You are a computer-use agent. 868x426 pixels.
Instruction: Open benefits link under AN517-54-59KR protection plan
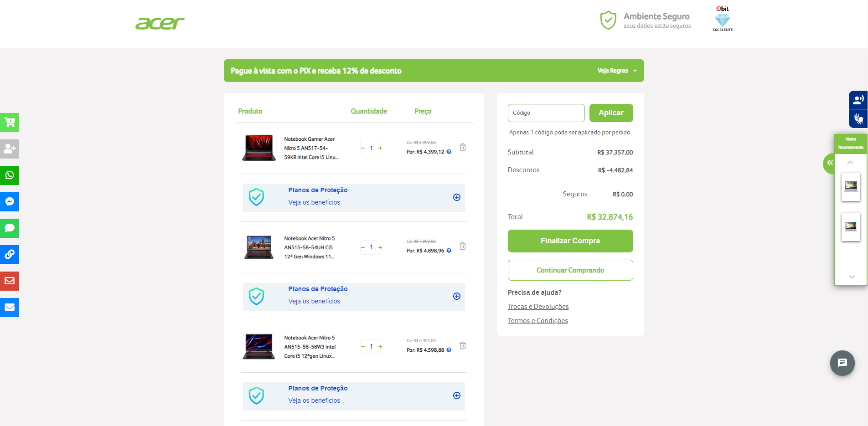coord(314,202)
